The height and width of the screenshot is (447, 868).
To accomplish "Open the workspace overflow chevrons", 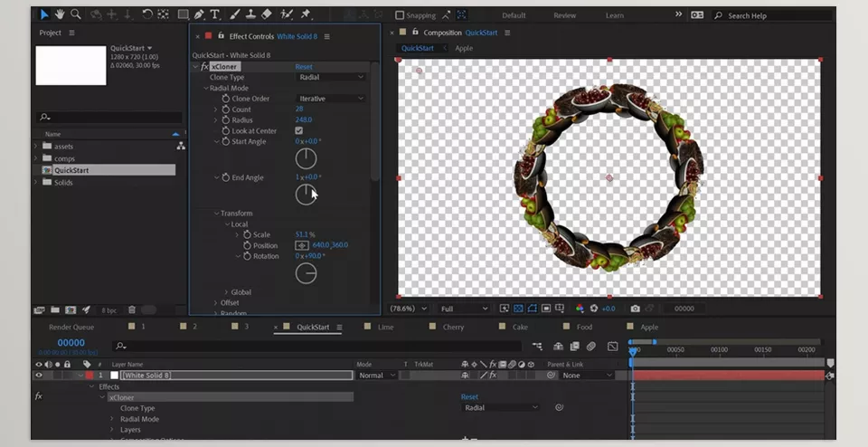I will point(679,15).
